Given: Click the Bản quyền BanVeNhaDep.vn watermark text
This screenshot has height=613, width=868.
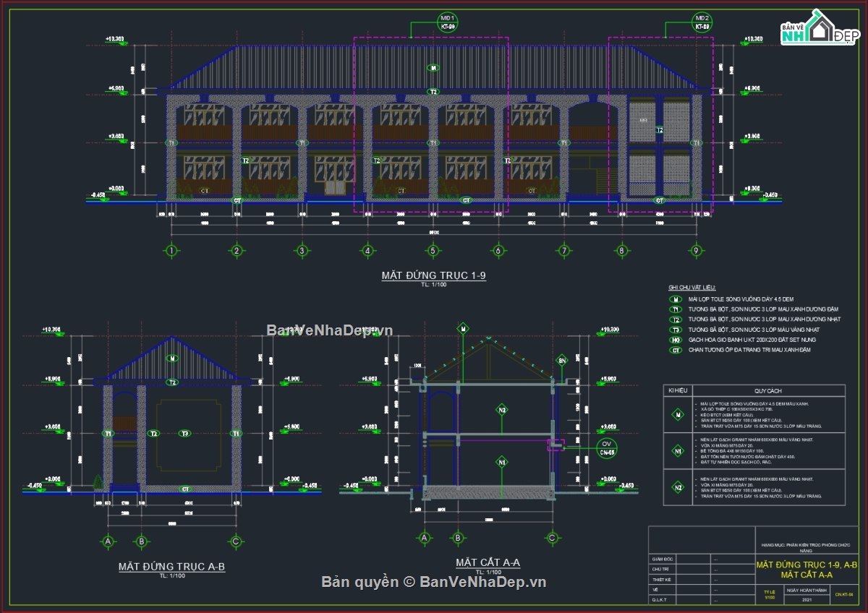Looking at the screenshot, I should coord(434,582).
